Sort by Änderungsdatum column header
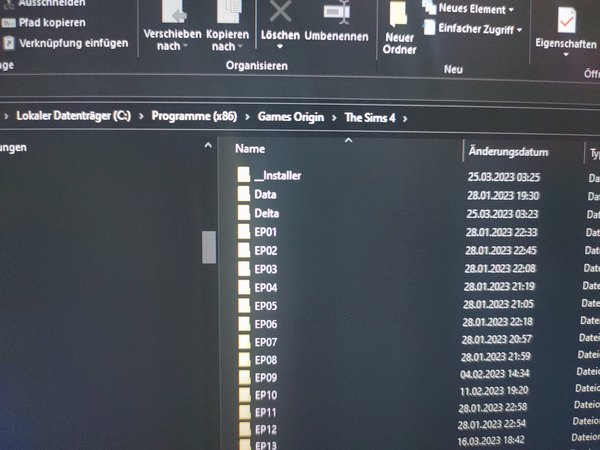The height and width of the screenshot is (450, 600). click(x=508, y=152)
